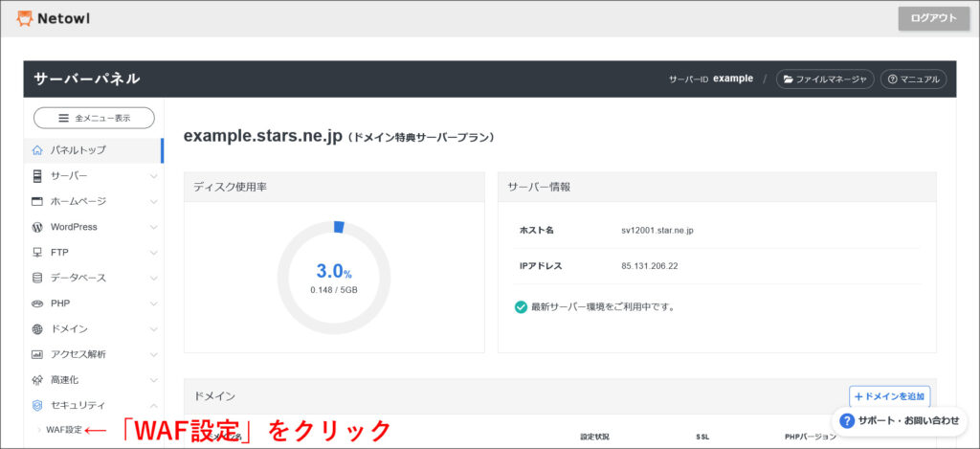
Task: Expand the ドメイン sidebar menu chevron
Action: click(154, 329)
